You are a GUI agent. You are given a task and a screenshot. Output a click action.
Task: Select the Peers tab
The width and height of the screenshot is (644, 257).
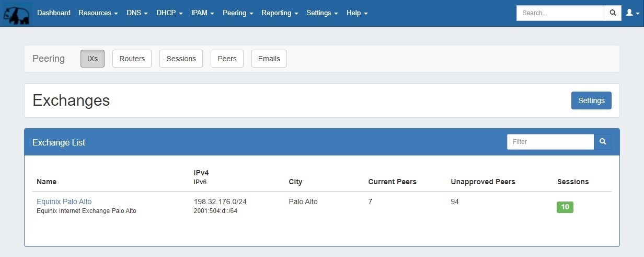click(x=227, y=59)
